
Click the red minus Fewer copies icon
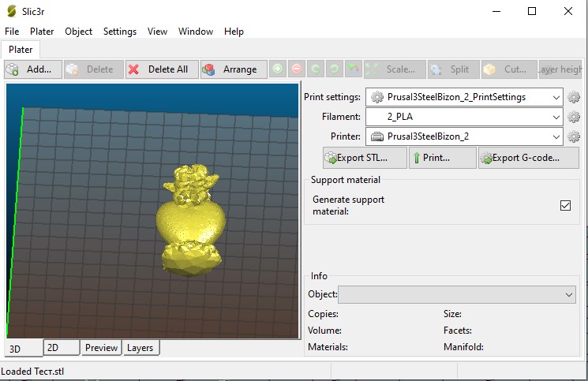[297, 69]
